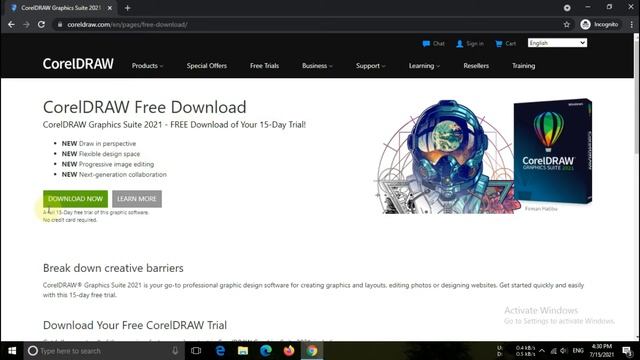Go back with the browser back arrow
The height and width of the screenshot is (360, 640).
point(11,24)
